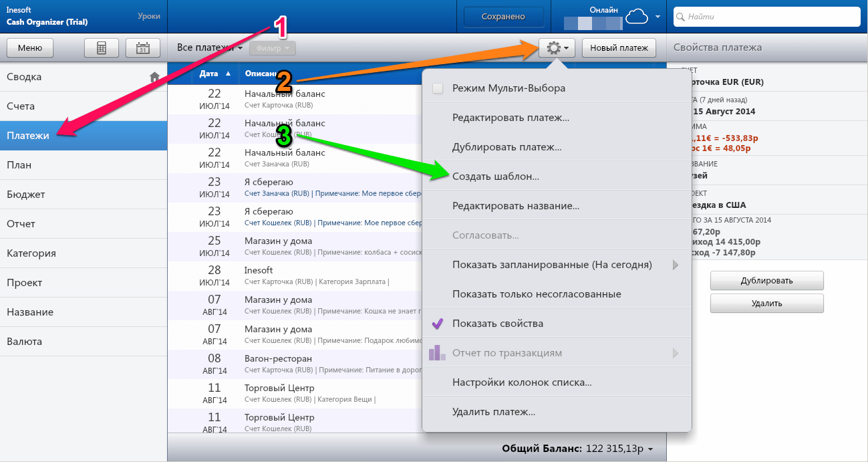This screenshot has width=868, height=462.
Task: Sort payments by the Дата column header
Action: coord(214,74)
